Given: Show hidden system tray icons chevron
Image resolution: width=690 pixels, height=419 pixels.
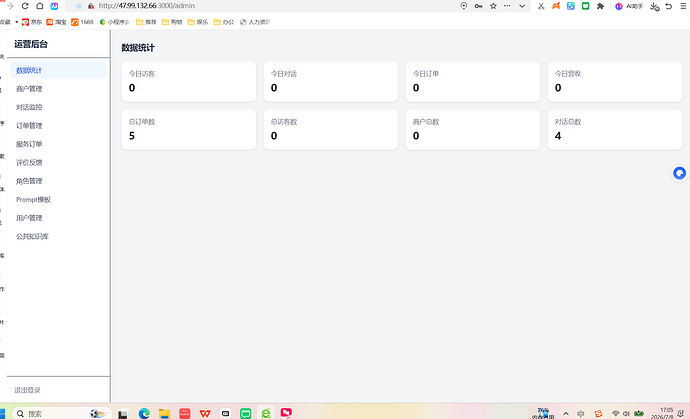Looking at the screenshot, I should (566, 414).
